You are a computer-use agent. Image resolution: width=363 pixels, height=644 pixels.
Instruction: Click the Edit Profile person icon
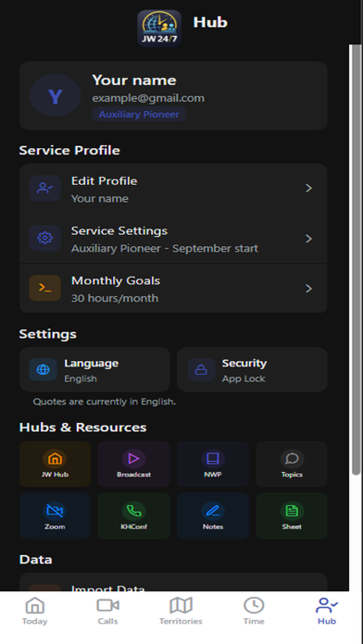pos(44,189)
